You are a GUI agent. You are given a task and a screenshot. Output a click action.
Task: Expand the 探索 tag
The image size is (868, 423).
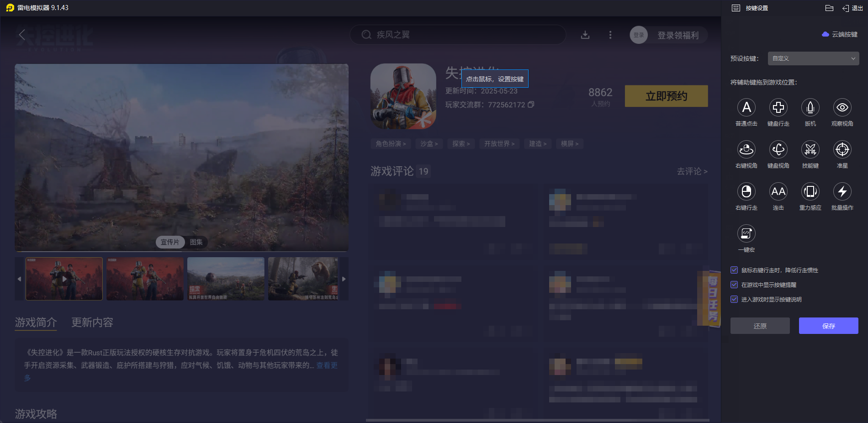(x=461, y=144)
